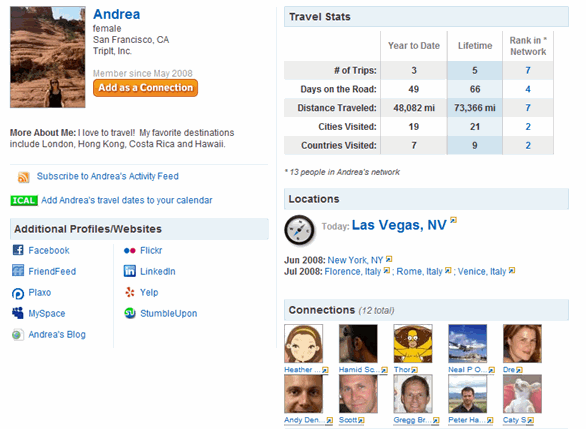Viewport: 586px width, 429px height.
Task: Click the FriendFeed icon
Action: point(18,270)
